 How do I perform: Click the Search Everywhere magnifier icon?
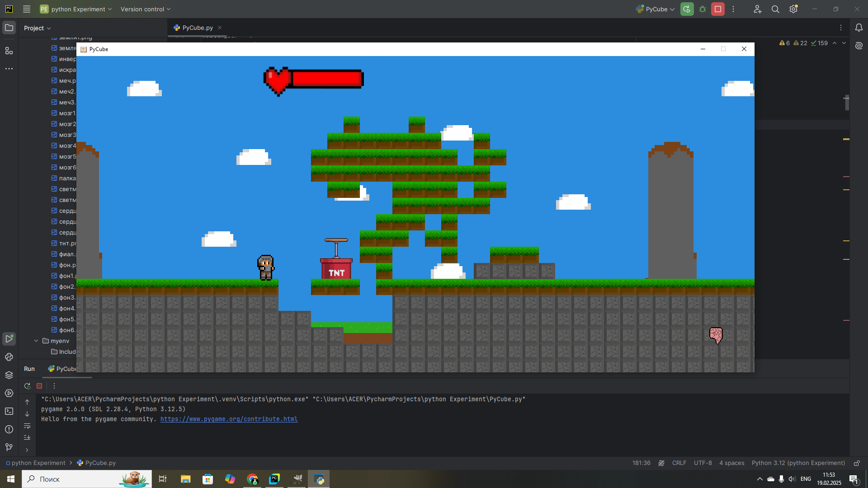[x=775, y=9]
